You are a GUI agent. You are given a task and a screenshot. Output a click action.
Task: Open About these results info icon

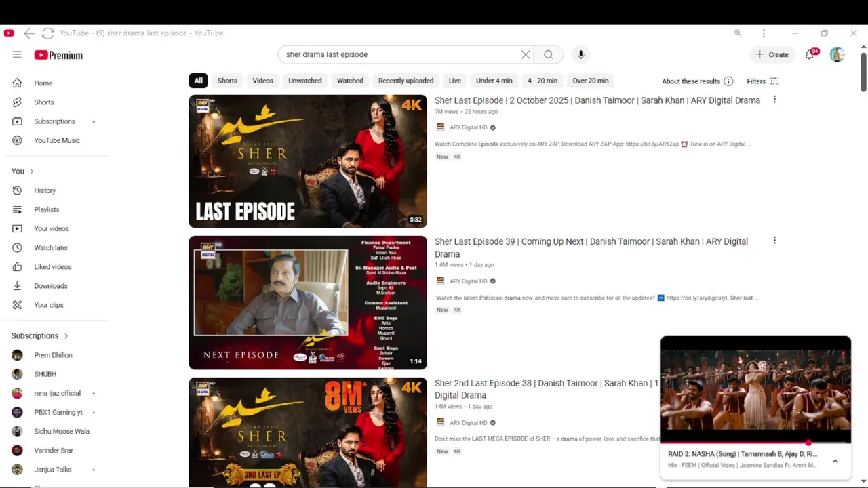click(x=728, y=81)
